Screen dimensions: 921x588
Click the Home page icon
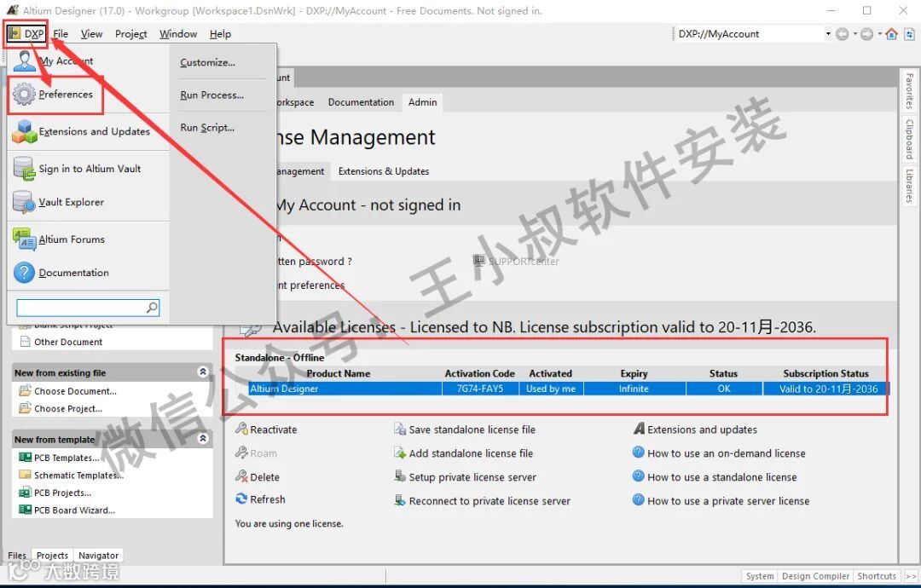point(892,34)
